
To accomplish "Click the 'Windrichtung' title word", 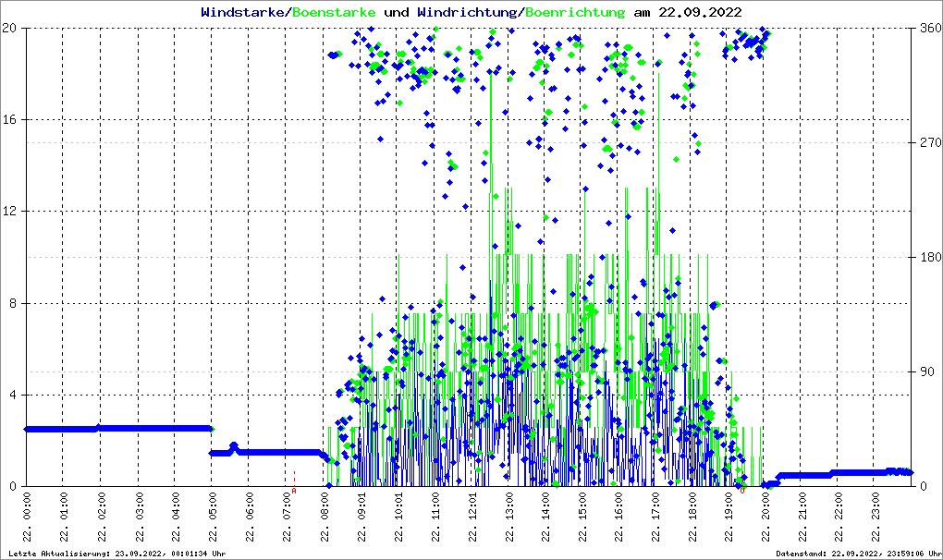I will [467, 12].
